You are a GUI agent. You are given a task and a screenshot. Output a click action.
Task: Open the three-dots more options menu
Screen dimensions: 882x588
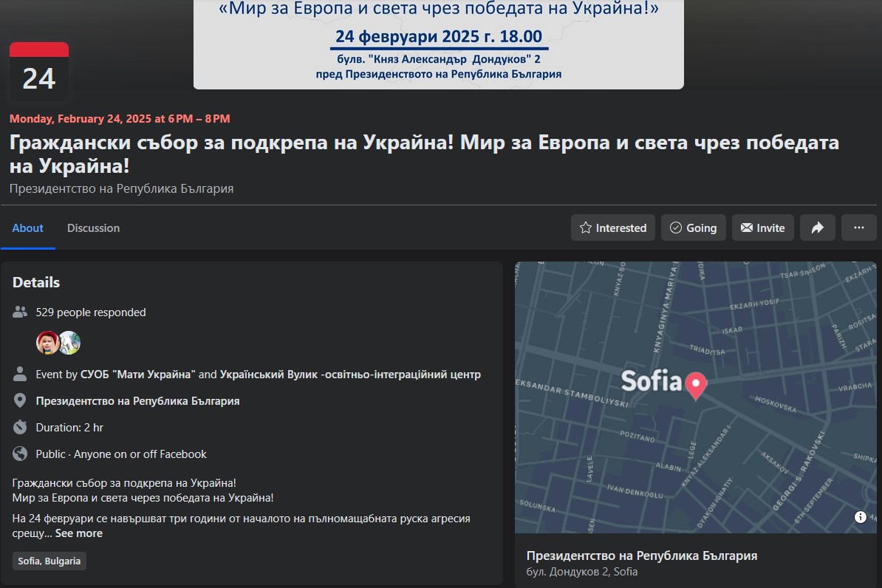(858, 228)
